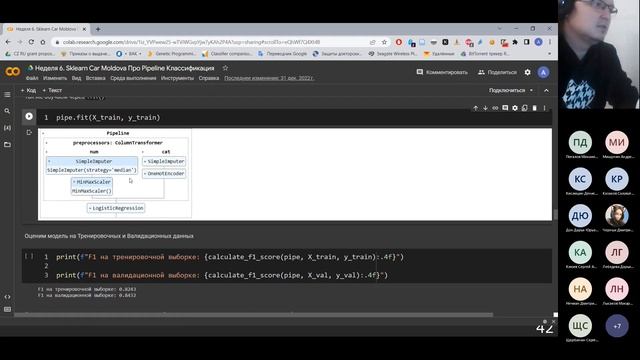
Task: Reload the browser page
Action: pos(31,42)
